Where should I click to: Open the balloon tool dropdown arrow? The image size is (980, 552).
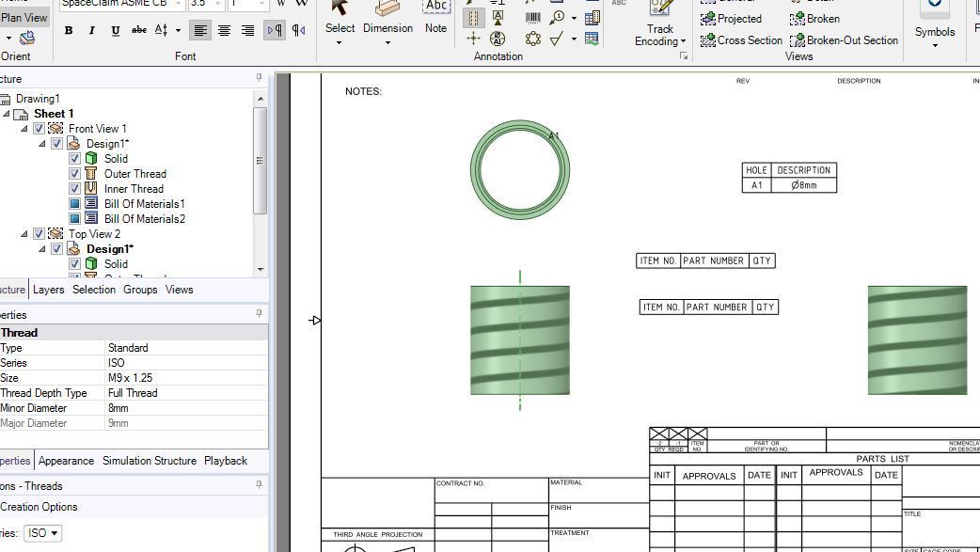coord(574,18)
